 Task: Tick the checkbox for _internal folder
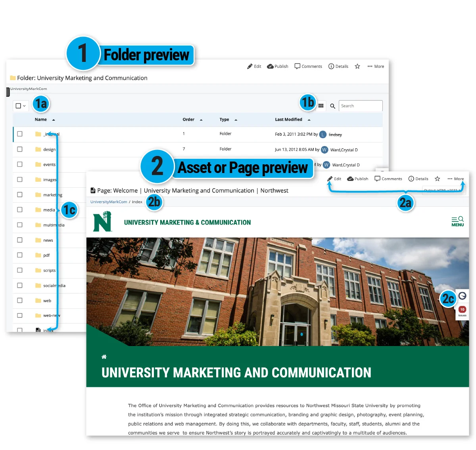point(20,134)
